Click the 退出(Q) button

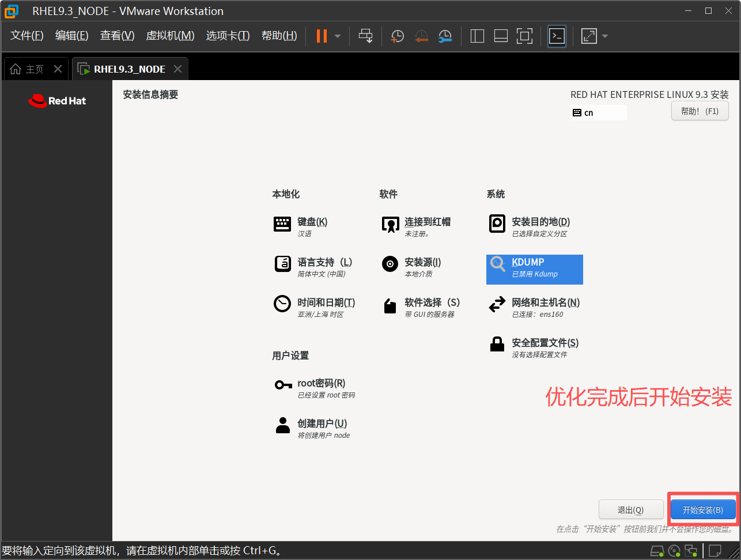pyautogui.click(x=631, y=510)
